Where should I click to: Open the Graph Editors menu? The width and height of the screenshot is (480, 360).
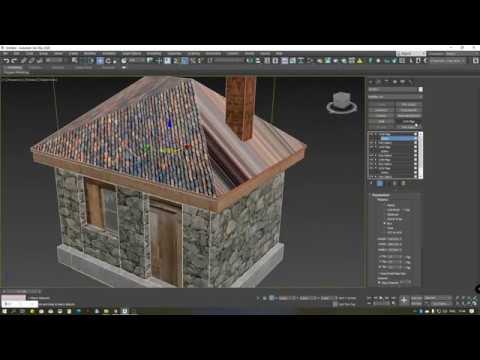click(132, 54)
